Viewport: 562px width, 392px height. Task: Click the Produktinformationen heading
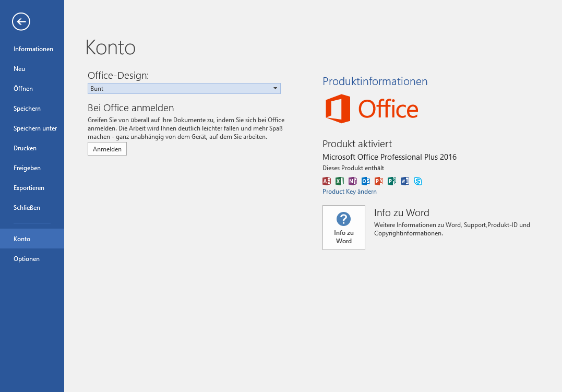[375, 81]
